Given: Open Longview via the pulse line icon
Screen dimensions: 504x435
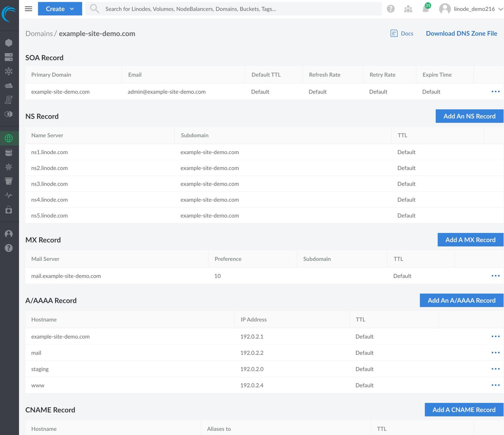Looking at the screenshot, I should click(x=9, y=195).
